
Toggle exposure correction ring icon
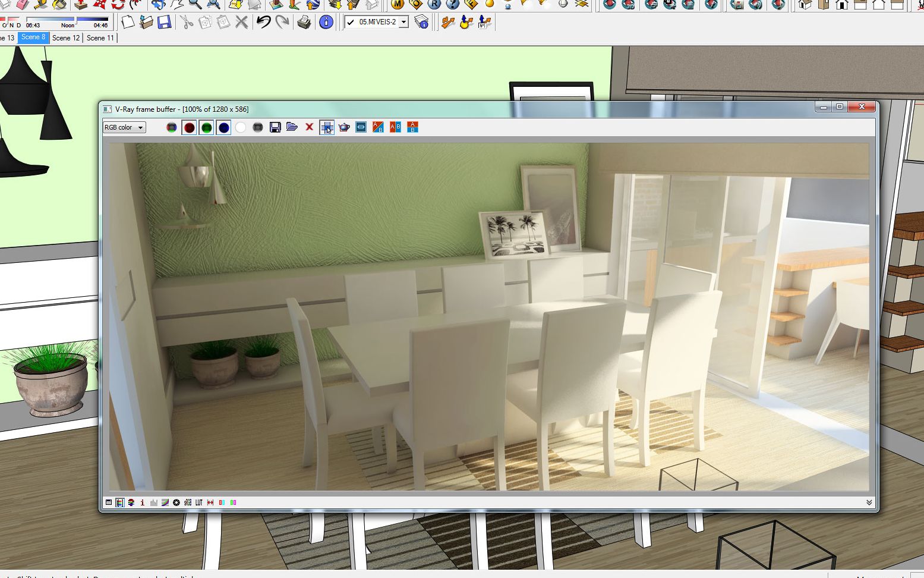point(176,502)
